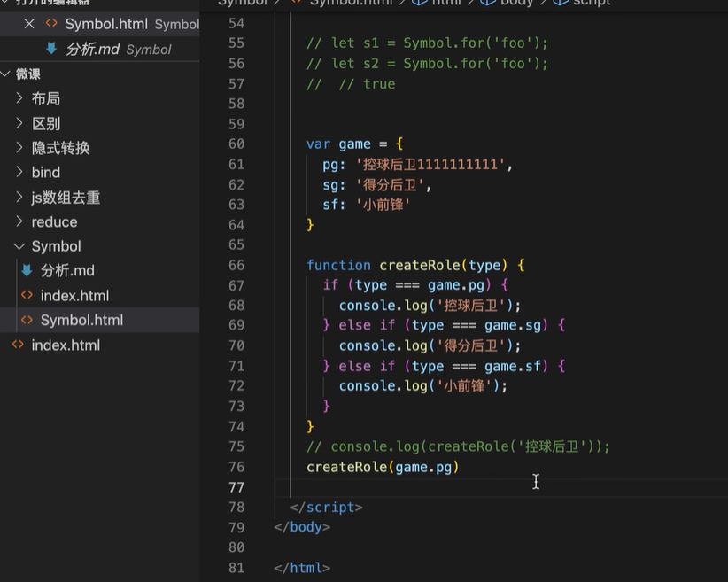
Task: Select Symbol.html in the Symbol folder
Action: click(81, 320)
